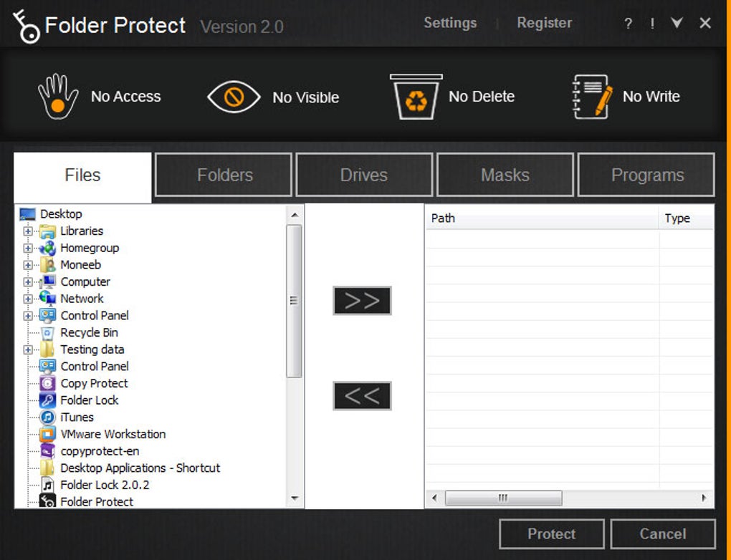The image size is (731, 560).
Task: Click the copyprotect-en installer icon
Action: tap(47, 451)
